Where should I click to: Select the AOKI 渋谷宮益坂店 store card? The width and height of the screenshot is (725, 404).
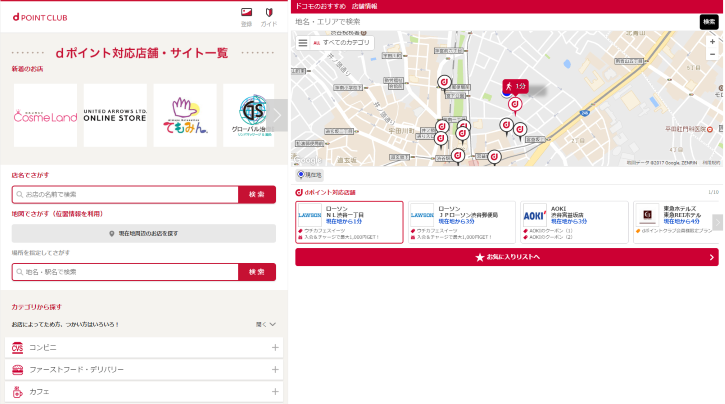(574, 222)
